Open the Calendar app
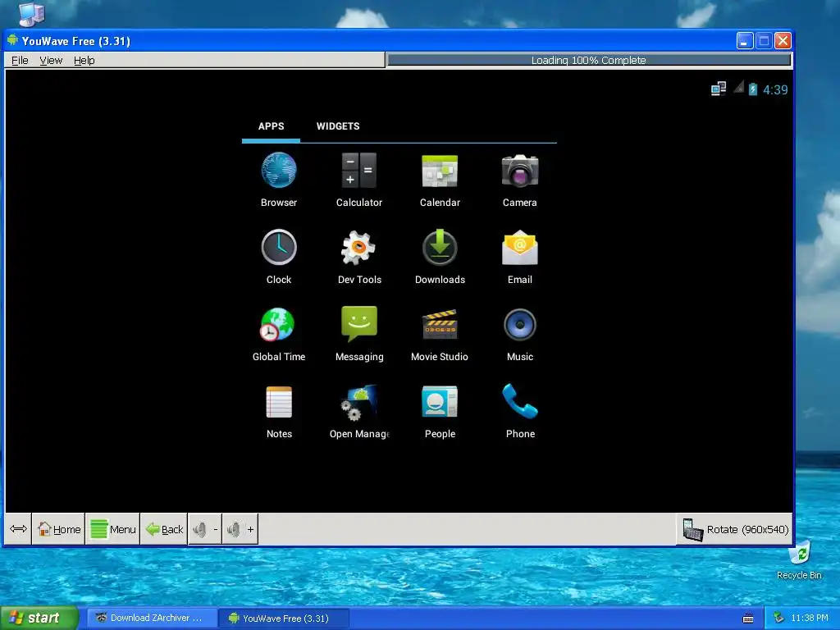 click(x=440, y=180)
